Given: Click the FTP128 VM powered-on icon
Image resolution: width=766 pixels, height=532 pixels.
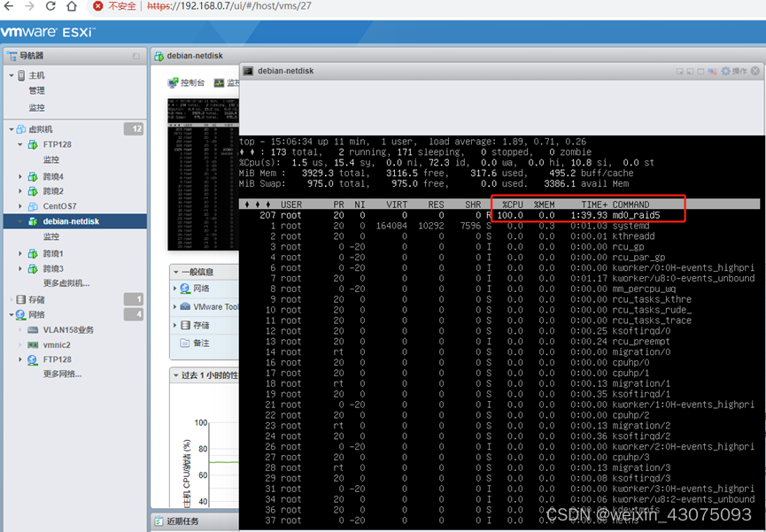Looking at the screenshot, I should [33, 144].
